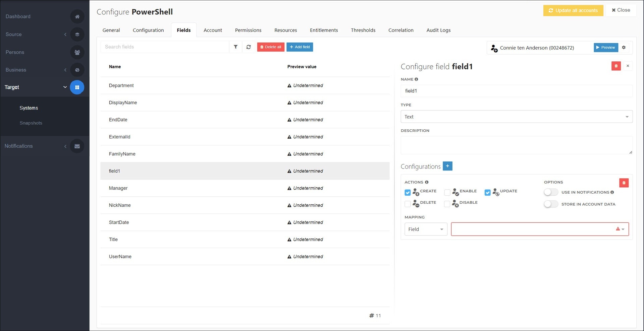Select the DisplayName field row
This screenshot has height=331, width=644.
pyautogui.click(x=245, y=103)
